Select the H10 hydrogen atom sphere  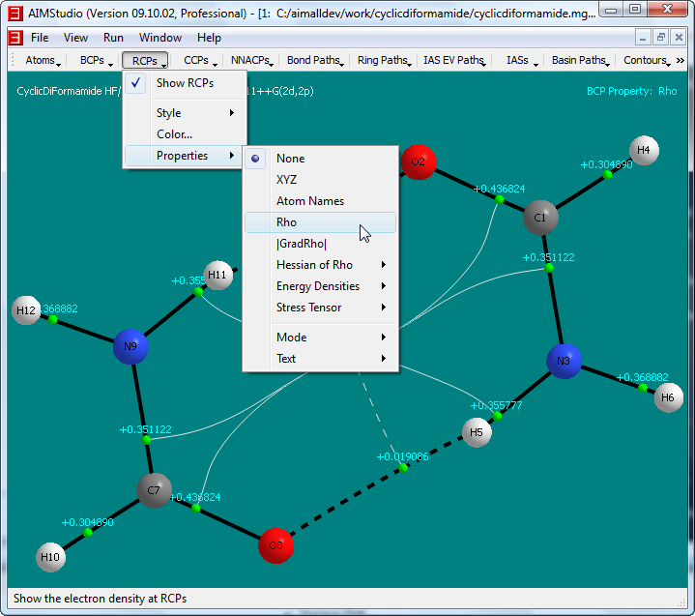tap(51, 557)
